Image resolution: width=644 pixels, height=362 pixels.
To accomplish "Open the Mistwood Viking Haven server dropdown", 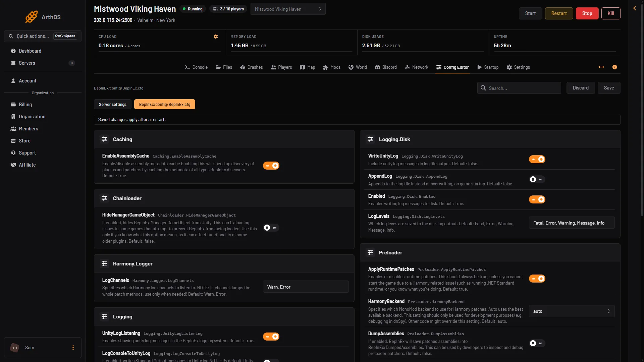I will click(288, 9).
